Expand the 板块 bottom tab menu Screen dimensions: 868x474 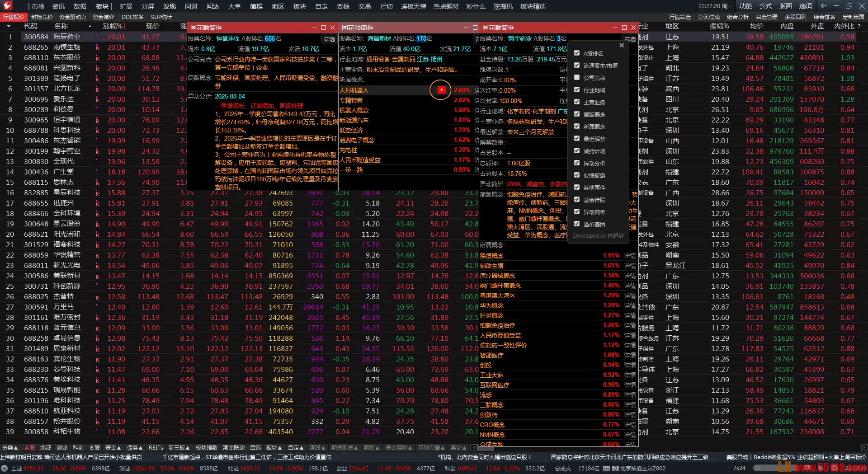tap(274, 448)
